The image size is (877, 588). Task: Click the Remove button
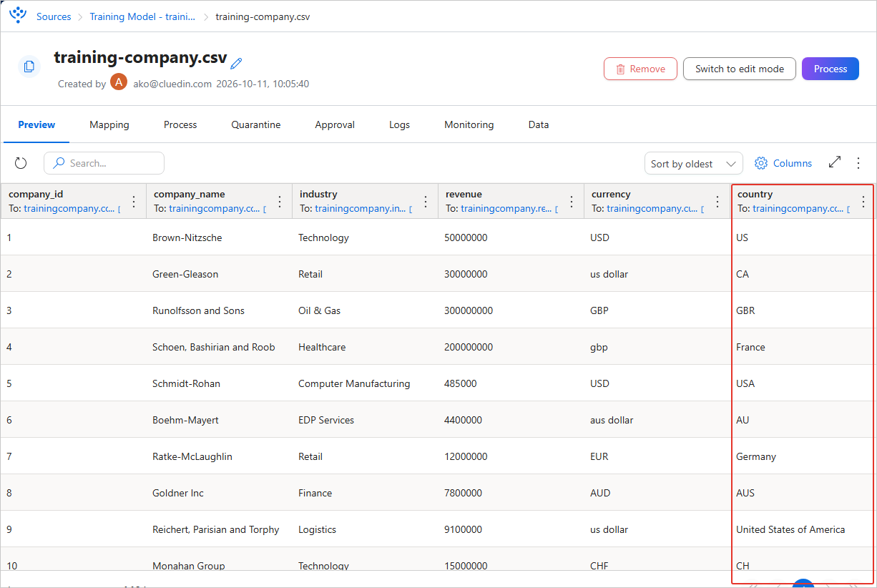click(x=640, y=69)
